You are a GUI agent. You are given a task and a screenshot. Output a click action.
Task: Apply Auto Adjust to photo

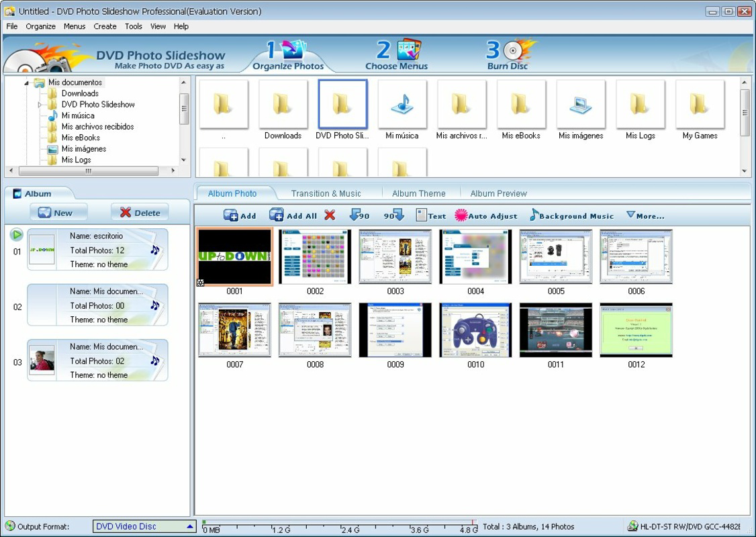pyautogui.click(x=485, y=215)
